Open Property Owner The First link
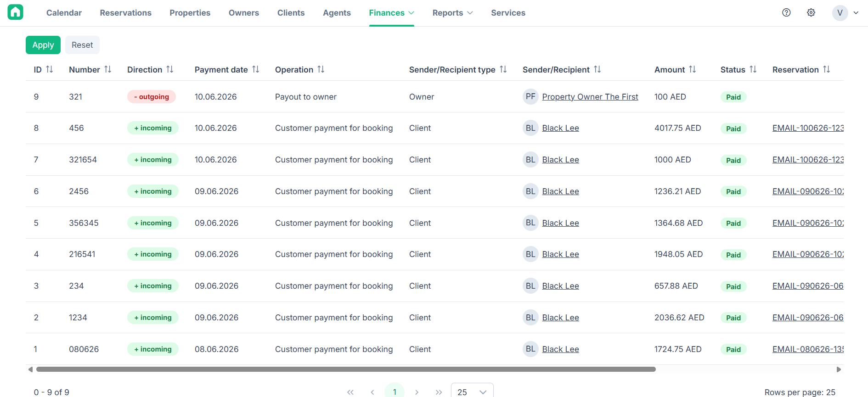 590,97
